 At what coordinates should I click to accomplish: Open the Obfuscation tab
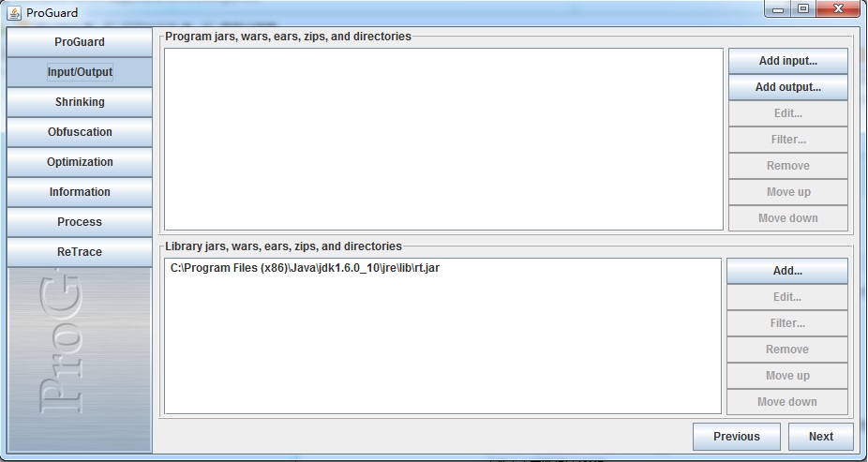click(x=79, y=132)
